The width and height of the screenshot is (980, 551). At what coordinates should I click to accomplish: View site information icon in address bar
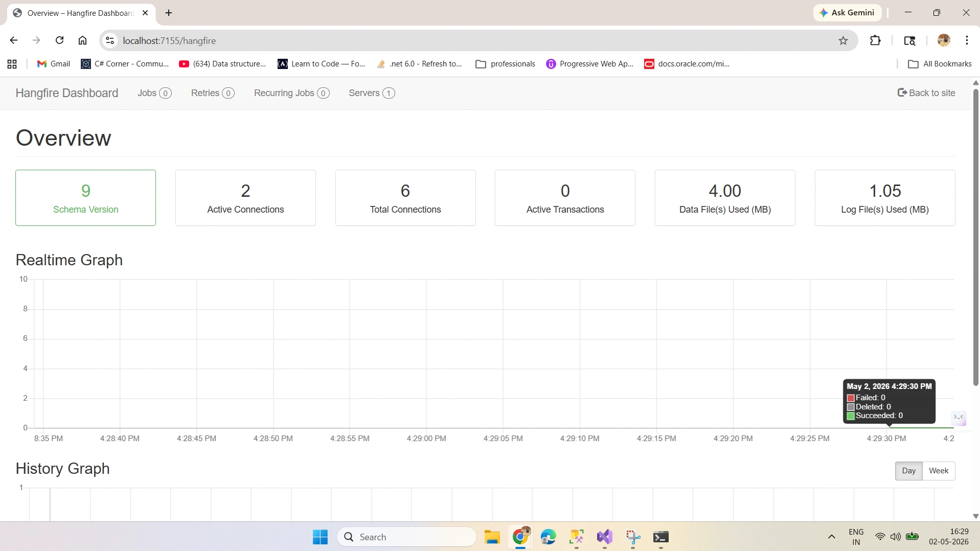click(109, 40)
